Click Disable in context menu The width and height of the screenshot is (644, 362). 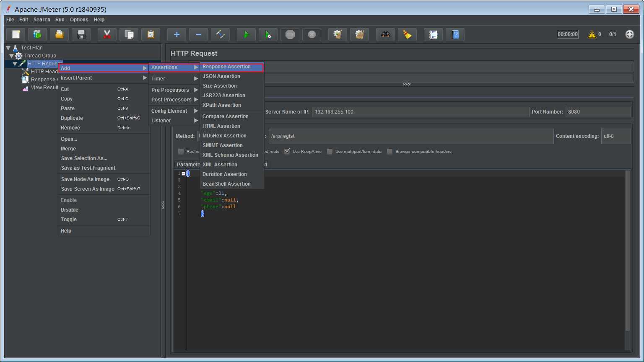[104, 210]
